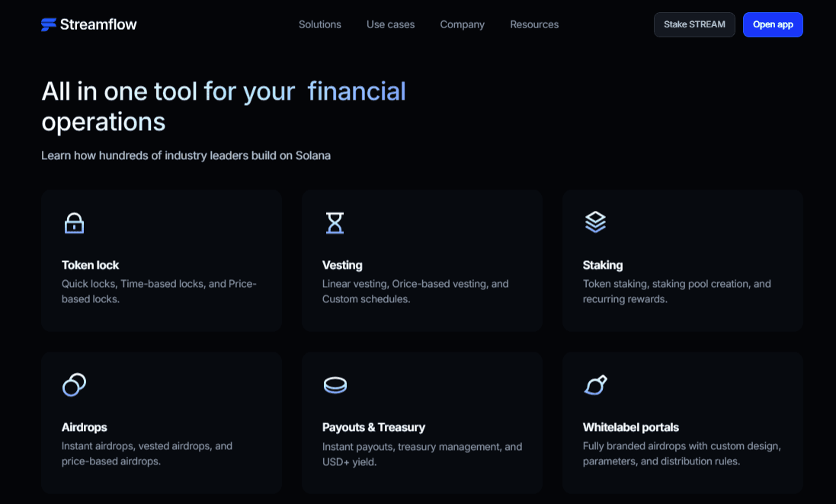
Task: Select the Airdrops card heading
Action: click(x=85, y=427)
